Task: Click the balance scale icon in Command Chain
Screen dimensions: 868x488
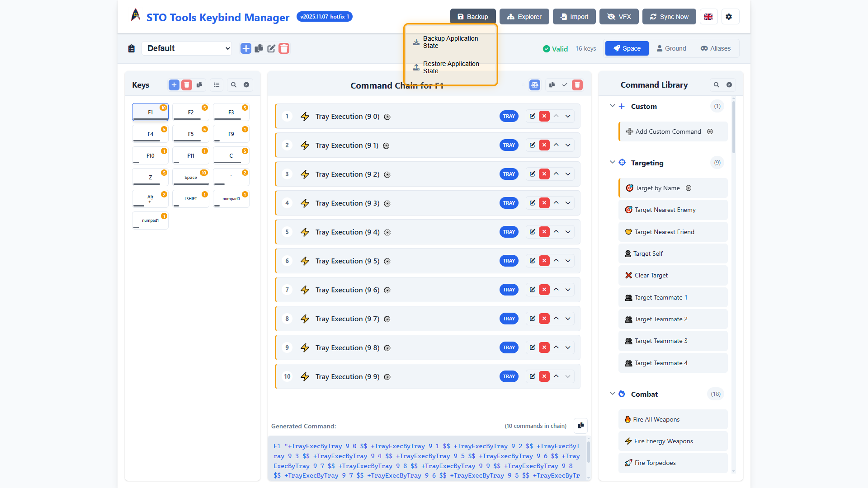Action: click(x=535, y=85)
